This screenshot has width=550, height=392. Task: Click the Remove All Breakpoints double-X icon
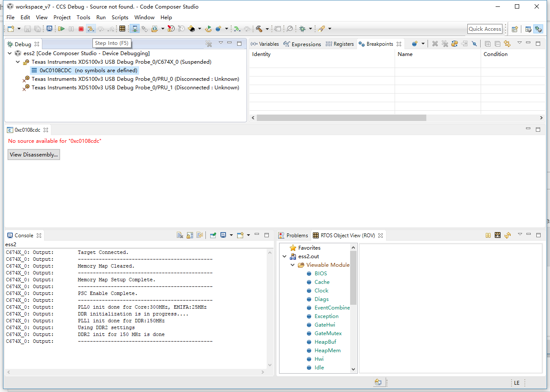445,44
